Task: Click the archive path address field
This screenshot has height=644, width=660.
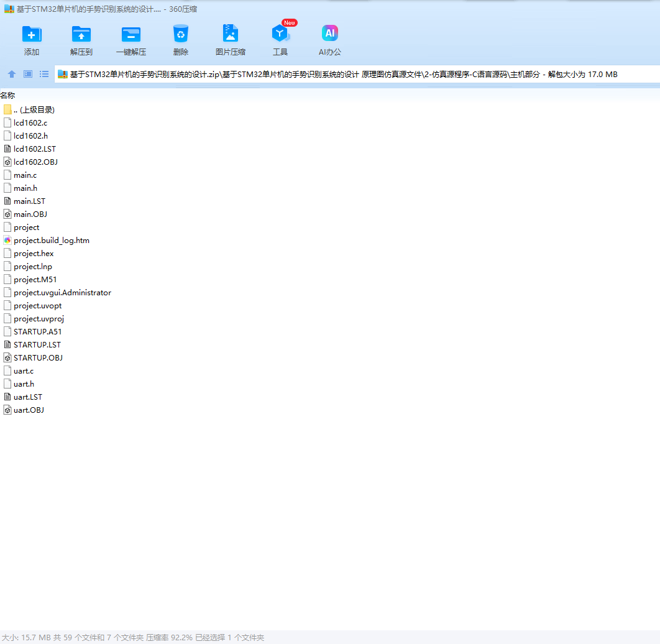Action: [357, 75]
